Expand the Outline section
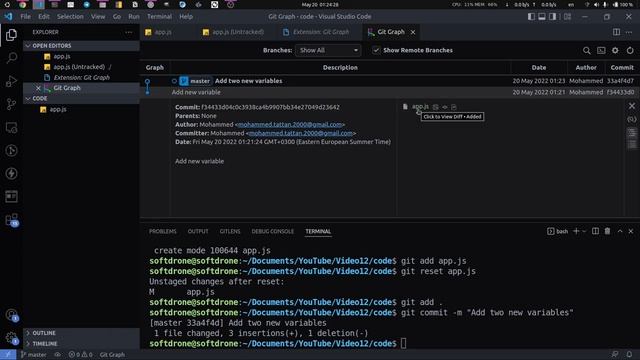Screen dimensions: 640x360 [x=82, y=333]
